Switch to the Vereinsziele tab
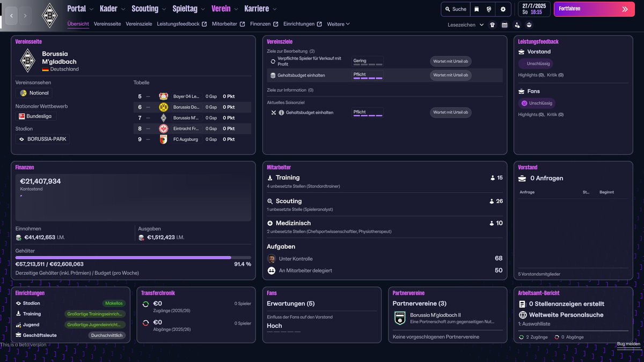 coord(139,24)
